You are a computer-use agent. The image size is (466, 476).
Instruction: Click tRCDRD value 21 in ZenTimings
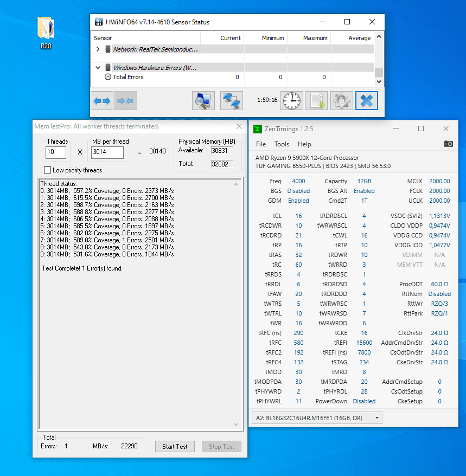tap(298, 235)
